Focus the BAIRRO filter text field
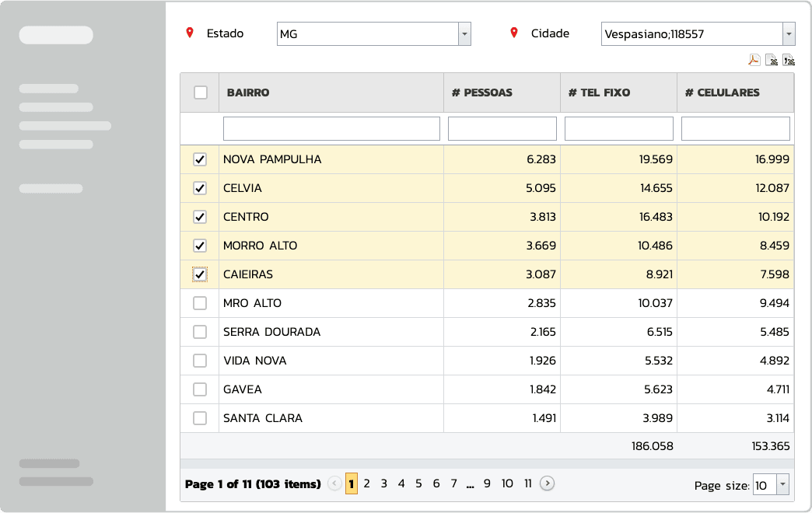Image resolution: width=812 pixels, height=513 pixels. point(331,129)
